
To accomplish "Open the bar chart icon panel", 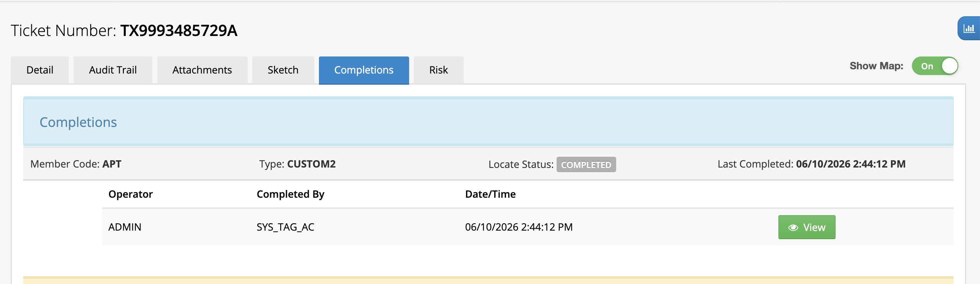I will tap(969, 28).
